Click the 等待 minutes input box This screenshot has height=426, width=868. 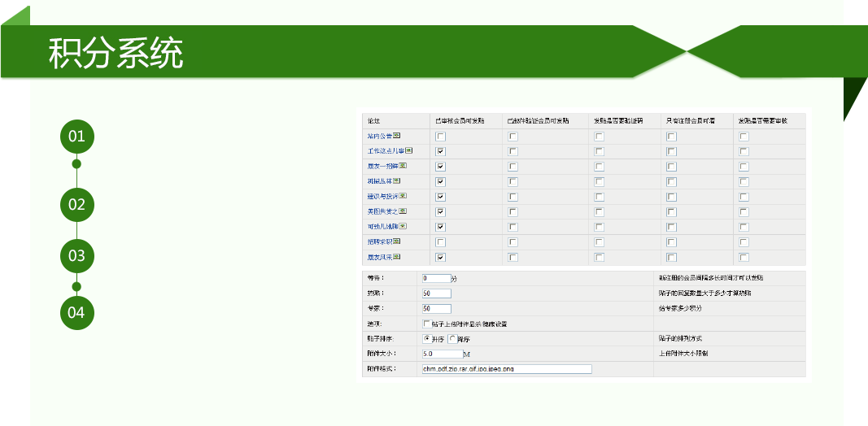(x=436, y=278)
